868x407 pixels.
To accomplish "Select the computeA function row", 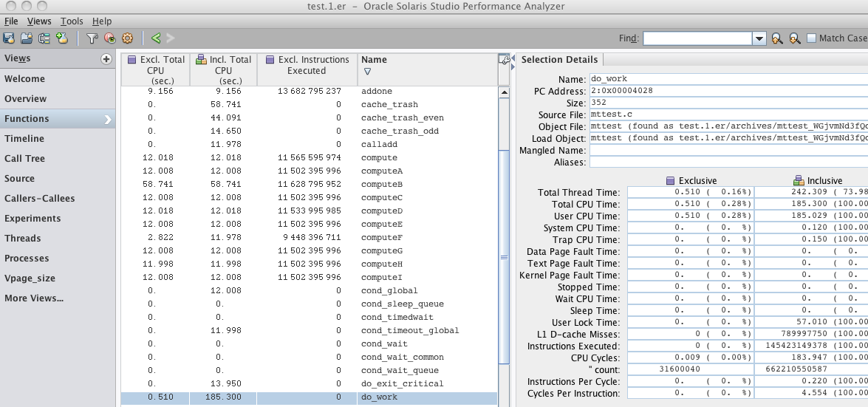I will click(x=309, y=171).
